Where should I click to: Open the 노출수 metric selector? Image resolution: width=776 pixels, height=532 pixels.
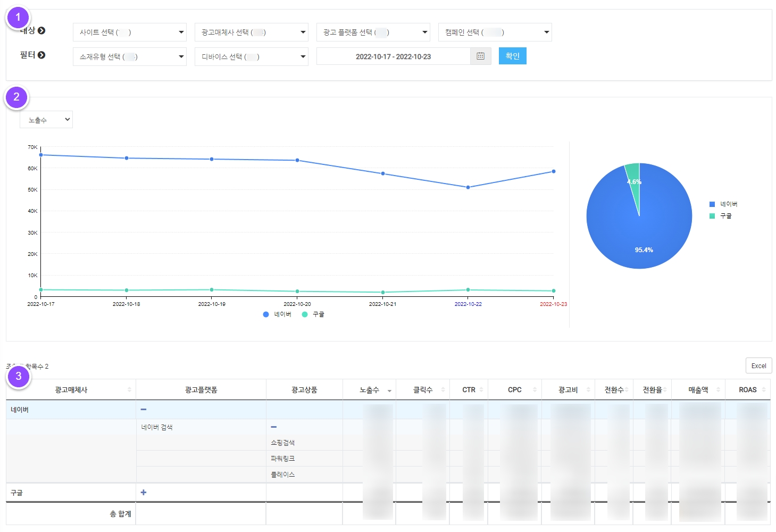pyautogui.click(x=46, y=120)
